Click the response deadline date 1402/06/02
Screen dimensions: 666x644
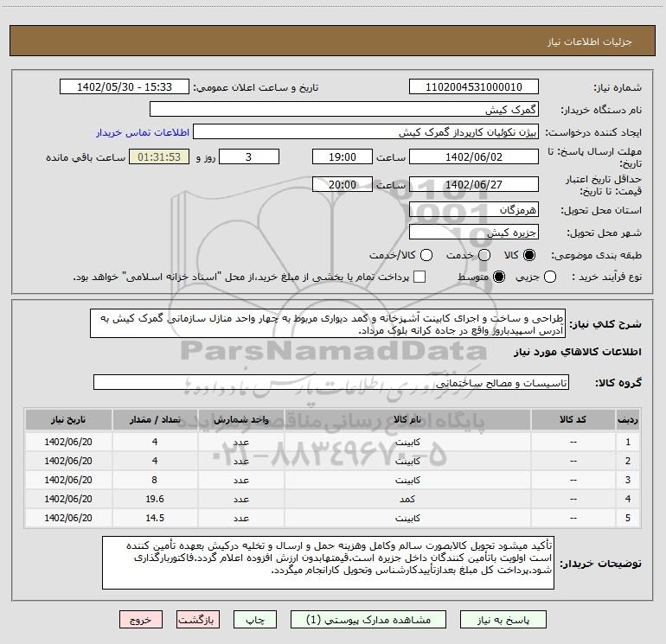click(474, 156)
